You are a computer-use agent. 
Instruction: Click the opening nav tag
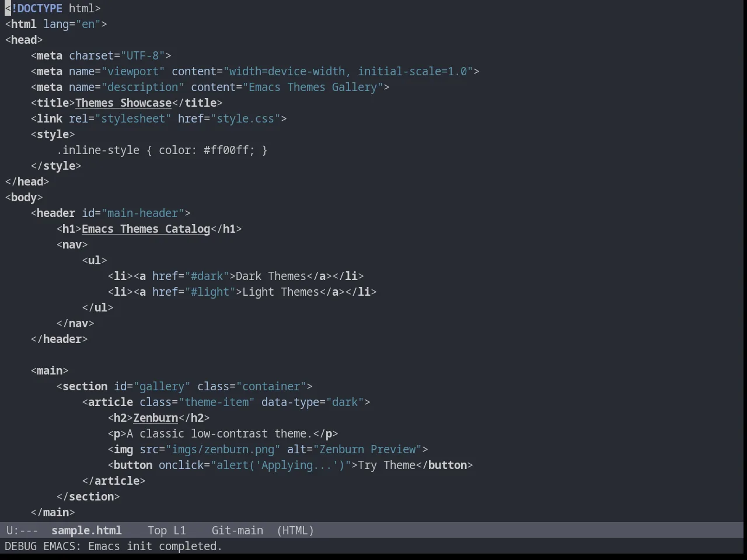(x=72, y=244)
